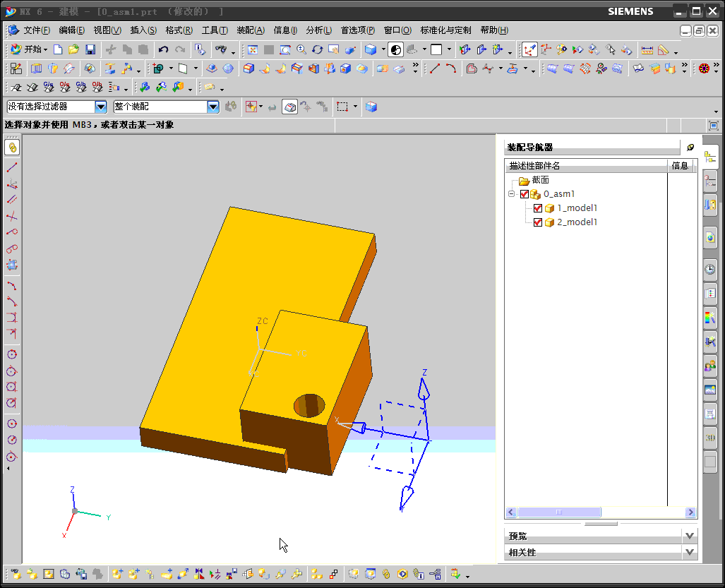725x588 pixels.
Task: Click the circular hole in the model
Action: (309, 405)
